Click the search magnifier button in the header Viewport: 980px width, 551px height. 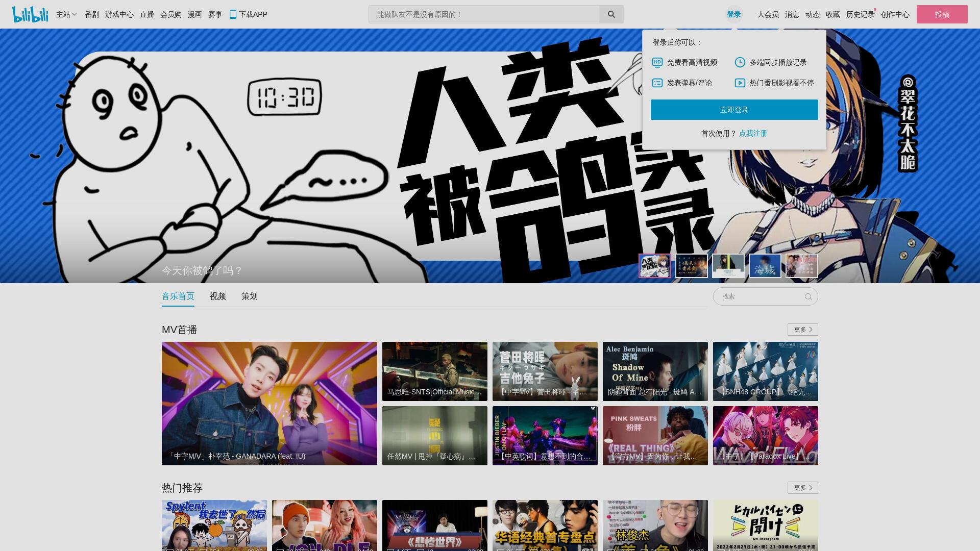[x=611, y=14]
